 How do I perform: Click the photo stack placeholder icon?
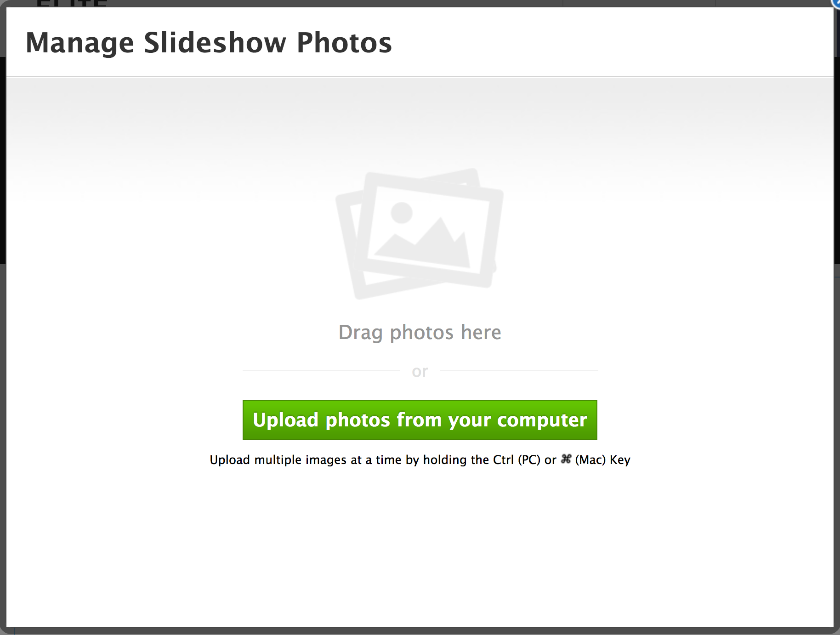coord(420,234)
